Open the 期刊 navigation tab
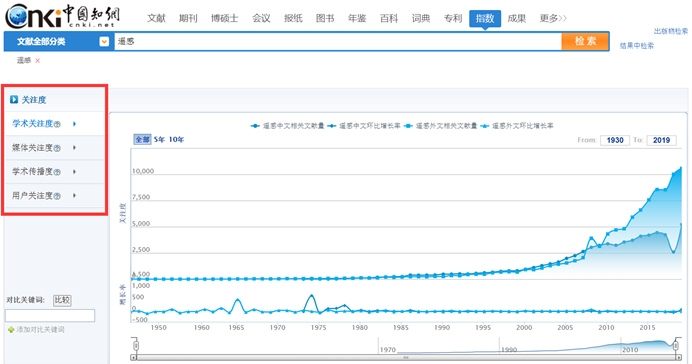Viewport: 692px width, 364px height. point(188,18)
